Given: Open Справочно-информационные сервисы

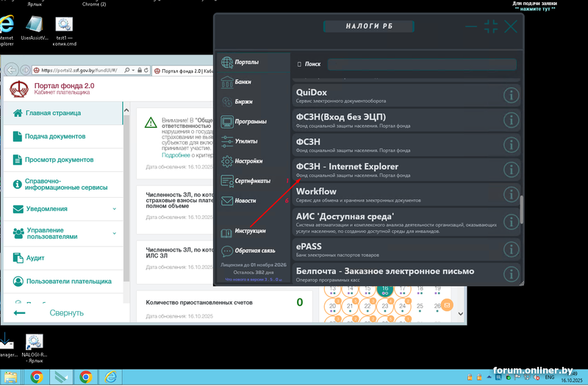Looking at the screenshot, I should tap(63, 185).
